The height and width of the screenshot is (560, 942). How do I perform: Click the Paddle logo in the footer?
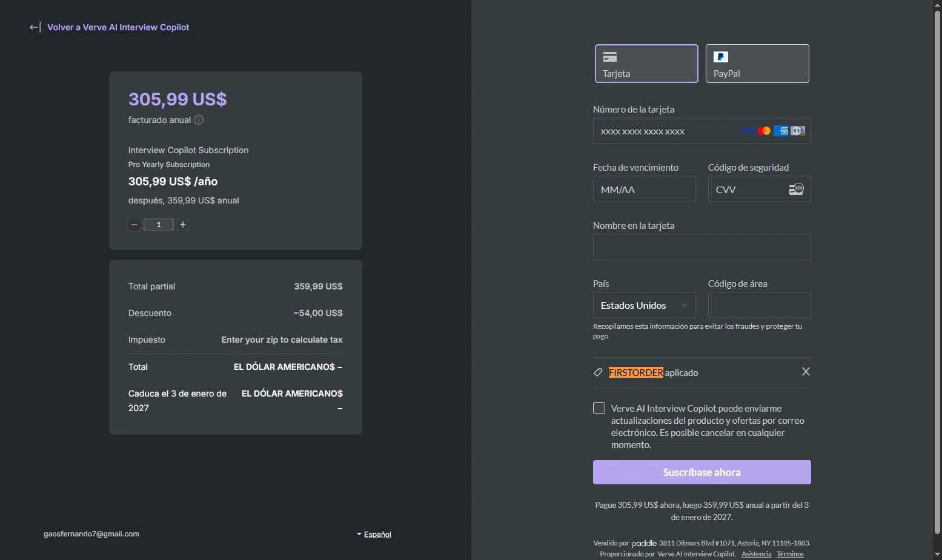644,543
